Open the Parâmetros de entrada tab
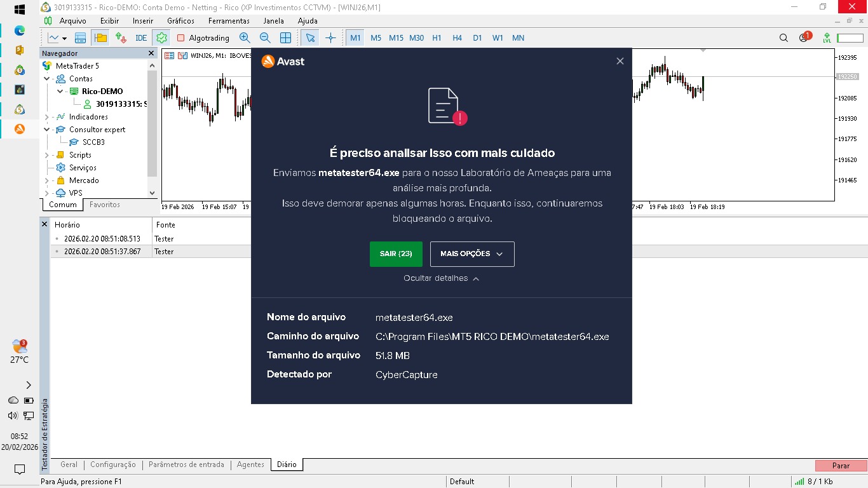The image size is (868, 488). pyautogui.click(x=186, y=464)
